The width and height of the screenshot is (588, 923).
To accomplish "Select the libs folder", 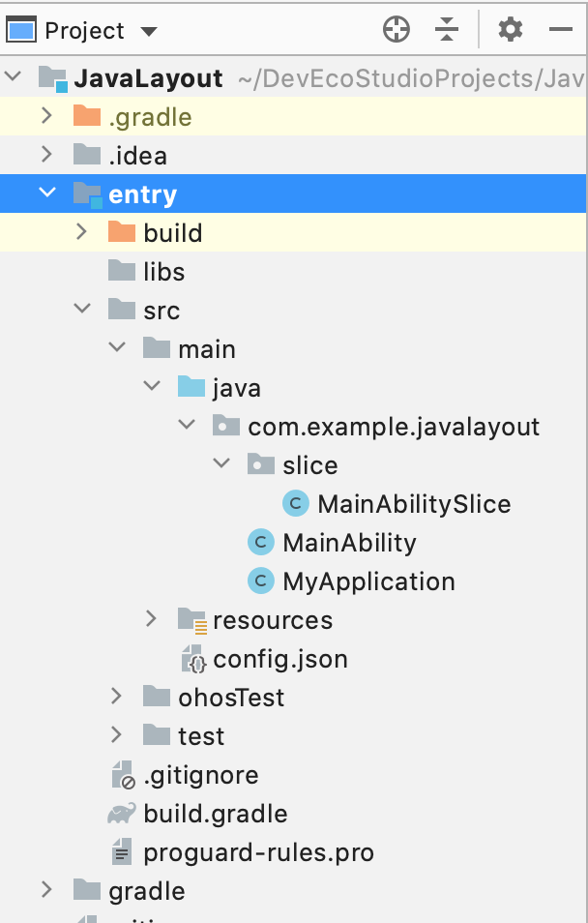I will tap(163, 272).
